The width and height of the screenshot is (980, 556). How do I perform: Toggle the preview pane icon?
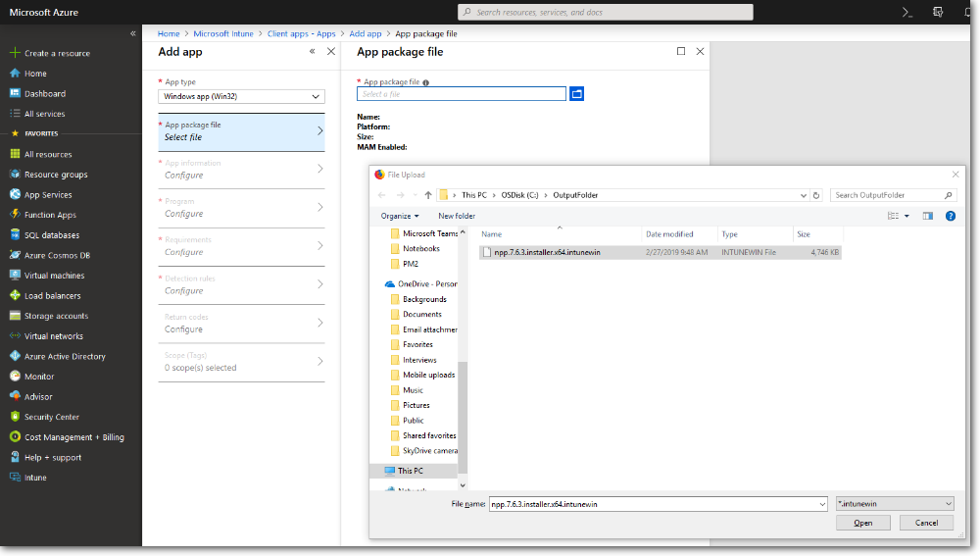coord(927,216)
